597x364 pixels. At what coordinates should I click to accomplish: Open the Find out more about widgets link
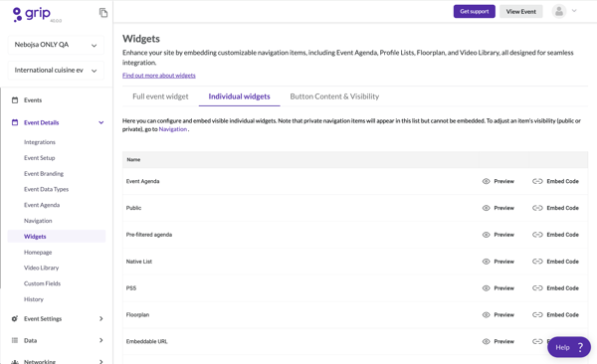[x=159, y=76]
